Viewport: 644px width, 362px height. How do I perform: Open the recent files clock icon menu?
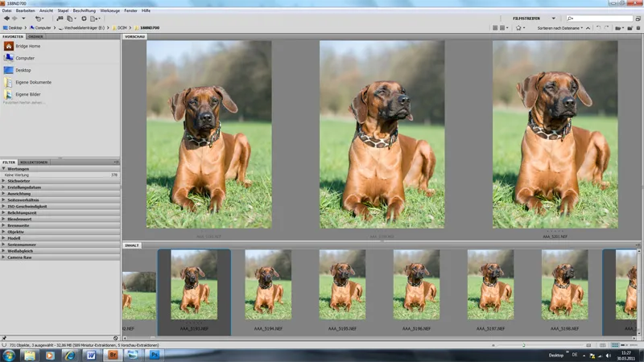39,19
